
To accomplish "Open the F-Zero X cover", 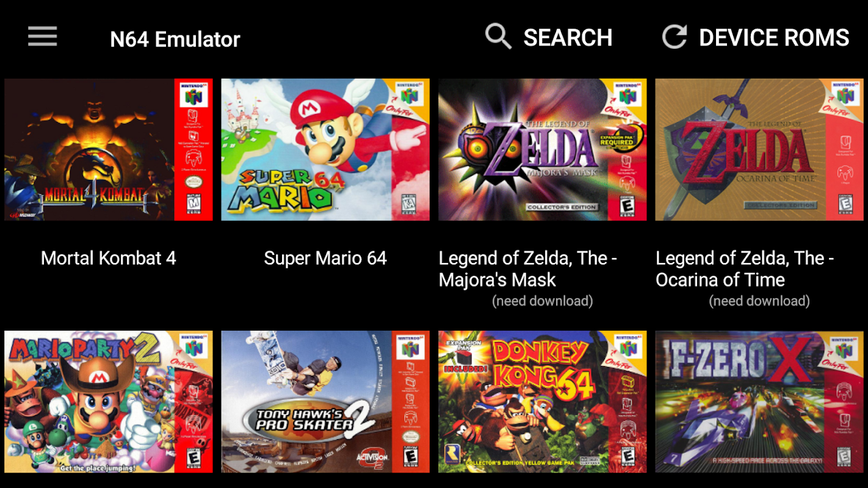I will tap(759, 401).
